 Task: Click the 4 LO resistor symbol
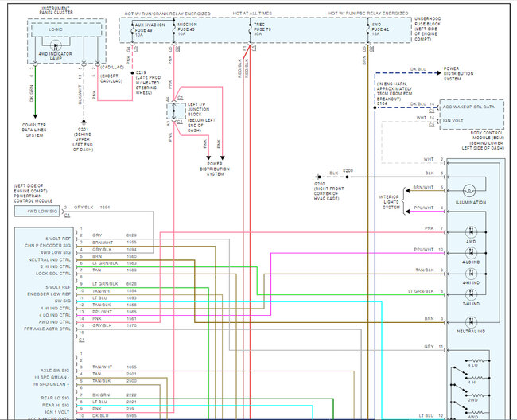[x=477, y=360]
